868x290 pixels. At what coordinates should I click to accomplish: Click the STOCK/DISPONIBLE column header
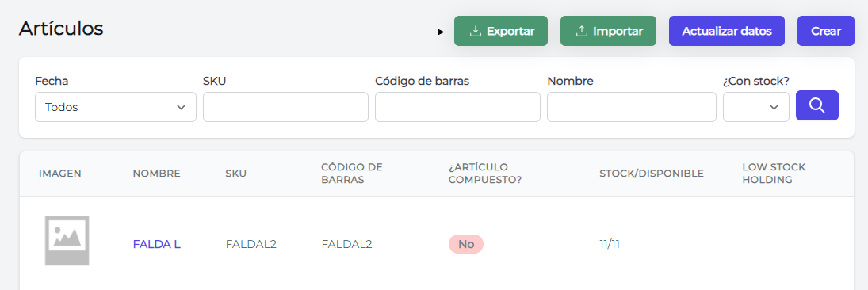[652, 174]
